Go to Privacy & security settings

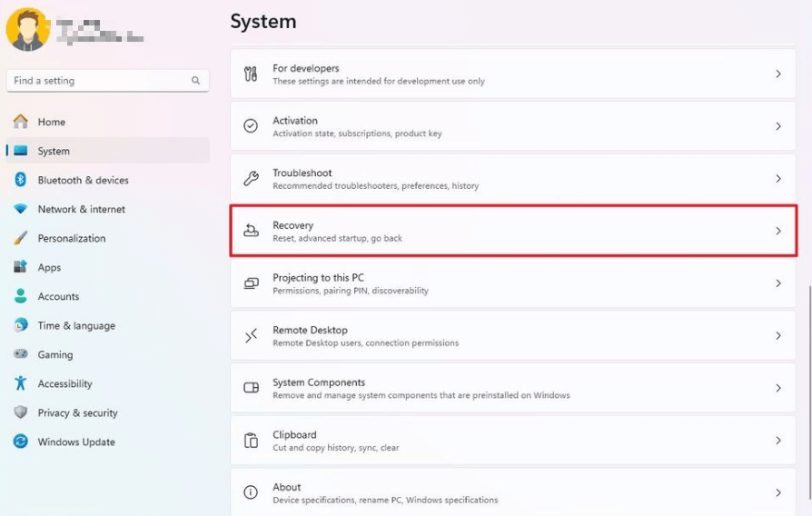[77, 413]
